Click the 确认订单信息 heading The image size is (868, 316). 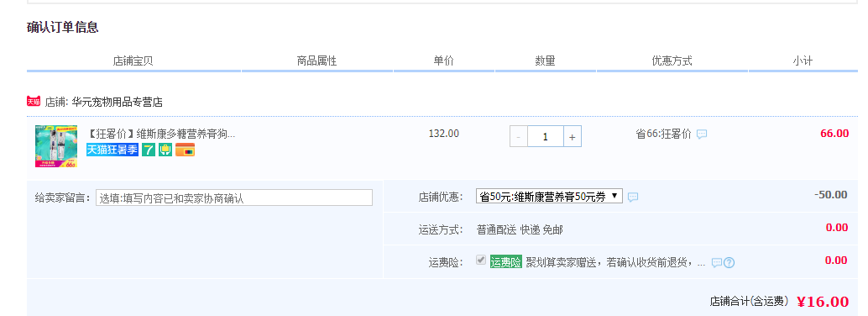coord(63,27)
